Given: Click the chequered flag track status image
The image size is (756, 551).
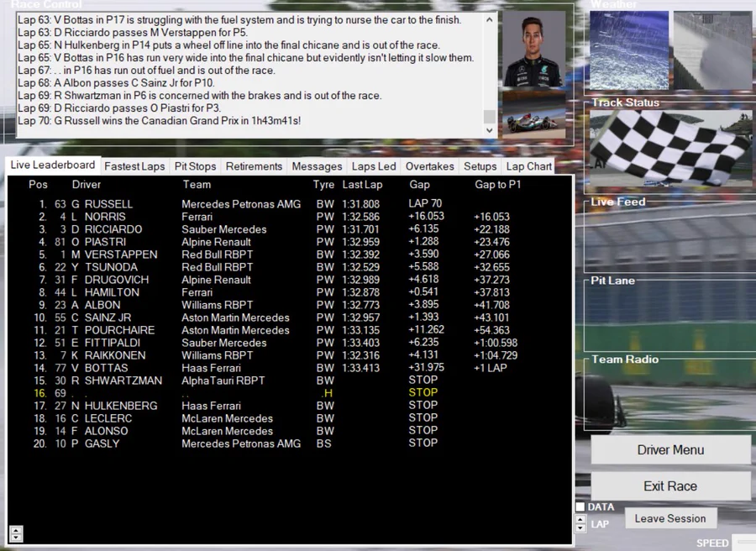Looking at the screenshot, I should click(670, 149).
